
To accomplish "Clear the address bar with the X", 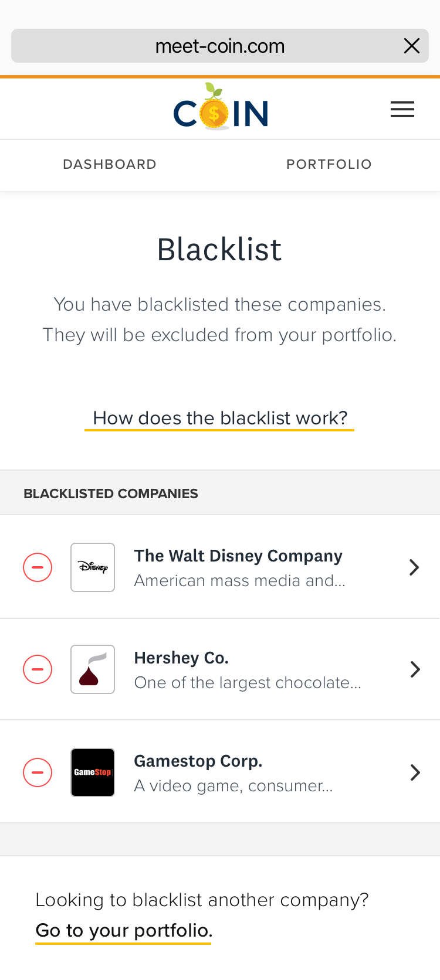I will click(x=412, y=45).
